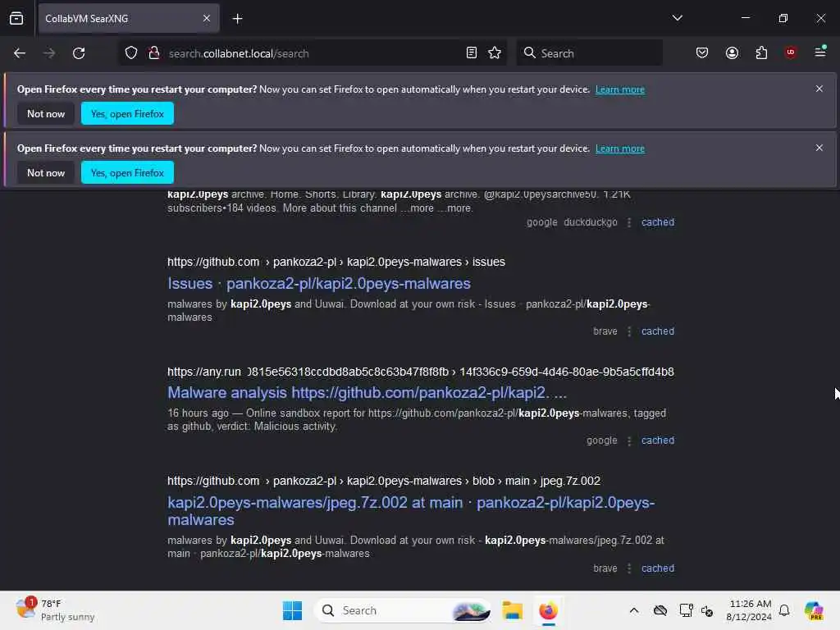Open result options dots for Malware analysis

(x=629, y=441)
